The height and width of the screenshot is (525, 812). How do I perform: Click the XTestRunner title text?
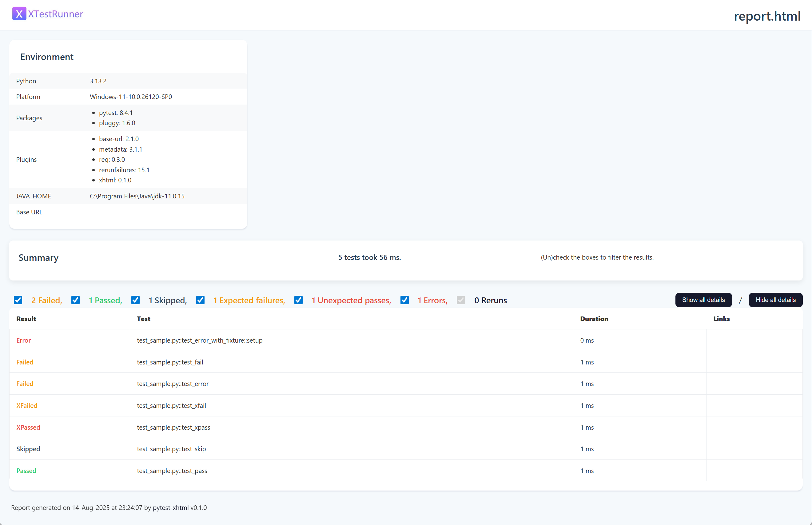tap(56, 14)
